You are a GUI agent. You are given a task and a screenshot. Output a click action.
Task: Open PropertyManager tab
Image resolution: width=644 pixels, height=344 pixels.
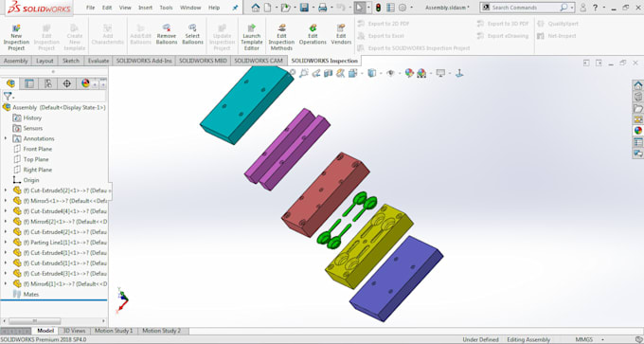click(29, 83)
